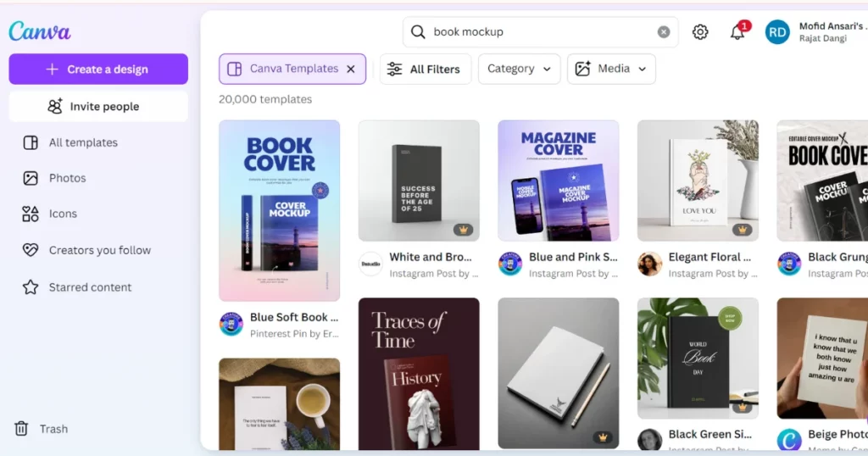Open Creators you follow
868x456 pixels.
(x=98, y=250)
